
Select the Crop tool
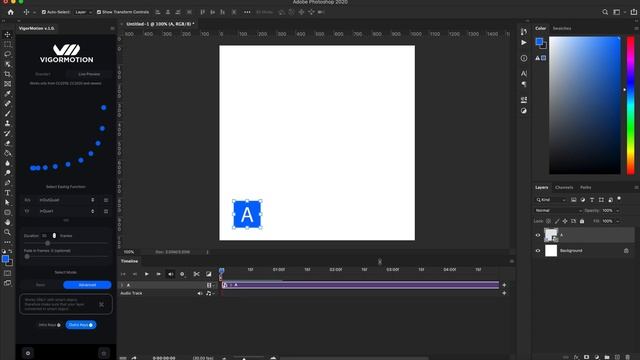pyautogui.click(x=7, y=74)
